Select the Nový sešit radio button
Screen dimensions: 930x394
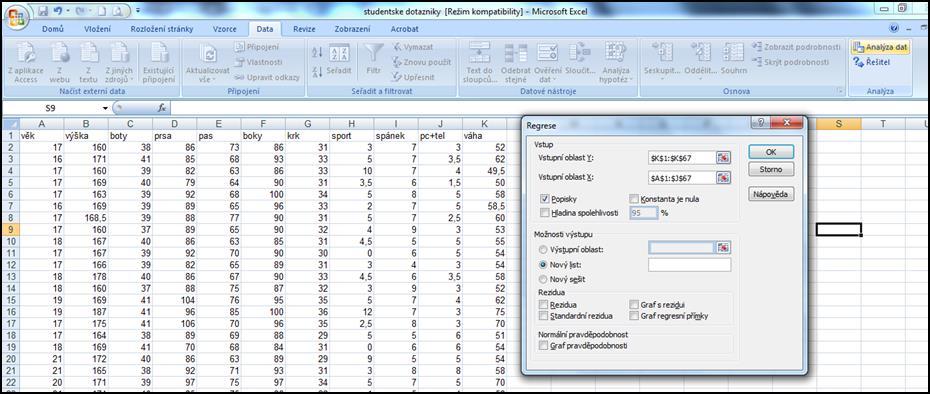[544, 279]
